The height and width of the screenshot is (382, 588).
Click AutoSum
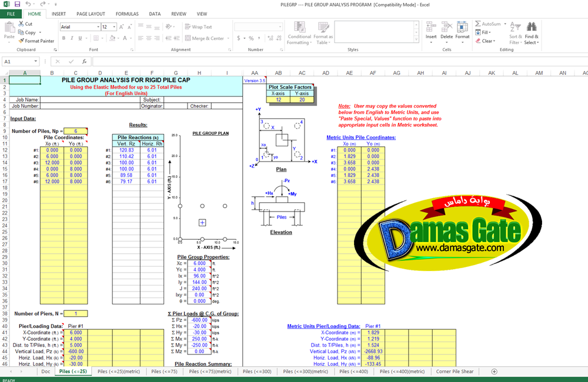point(488,24)
